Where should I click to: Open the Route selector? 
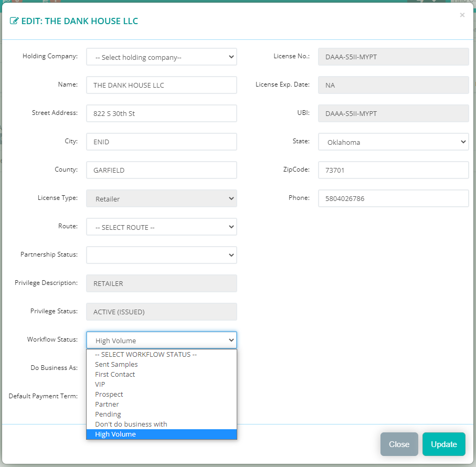(162, 227)
